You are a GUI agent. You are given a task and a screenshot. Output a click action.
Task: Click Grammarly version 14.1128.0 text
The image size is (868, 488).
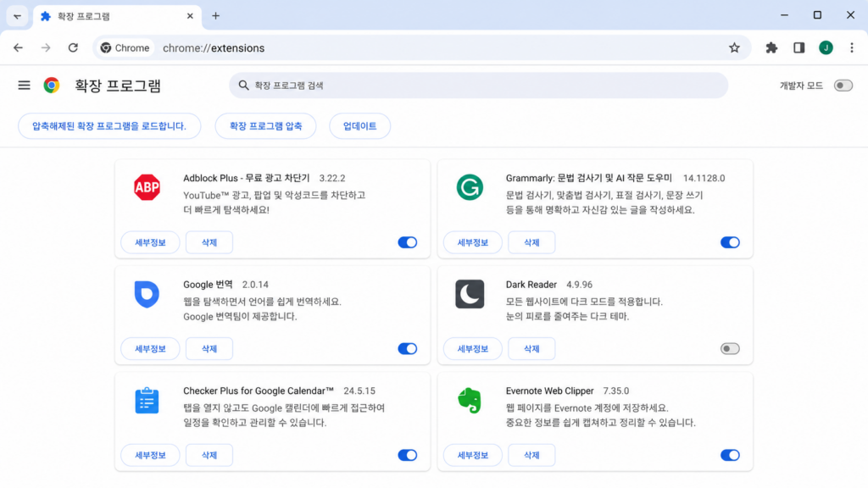click(704, 178)
